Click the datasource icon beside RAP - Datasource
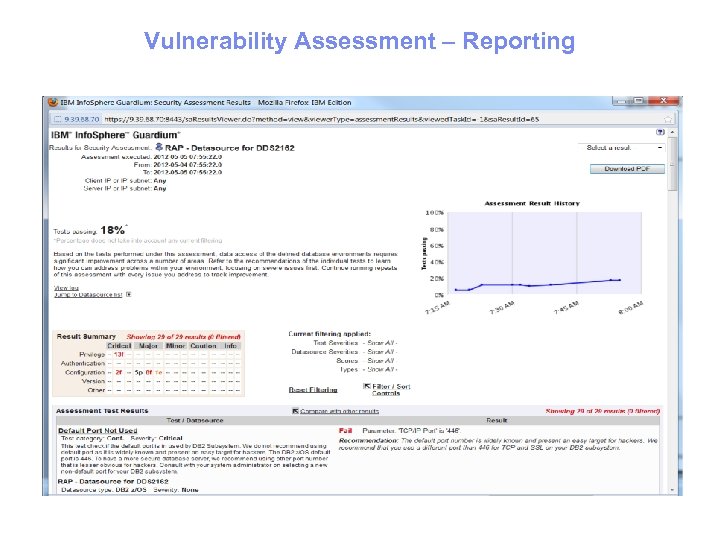Image resolution: width=720 pixels, height=540 pixels. [159, 147]
